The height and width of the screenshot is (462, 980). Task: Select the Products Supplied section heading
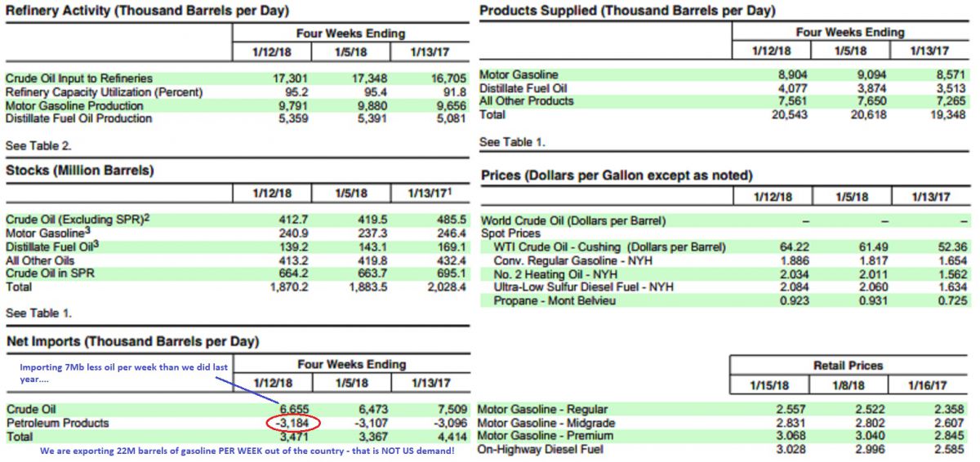pos(627,11)
